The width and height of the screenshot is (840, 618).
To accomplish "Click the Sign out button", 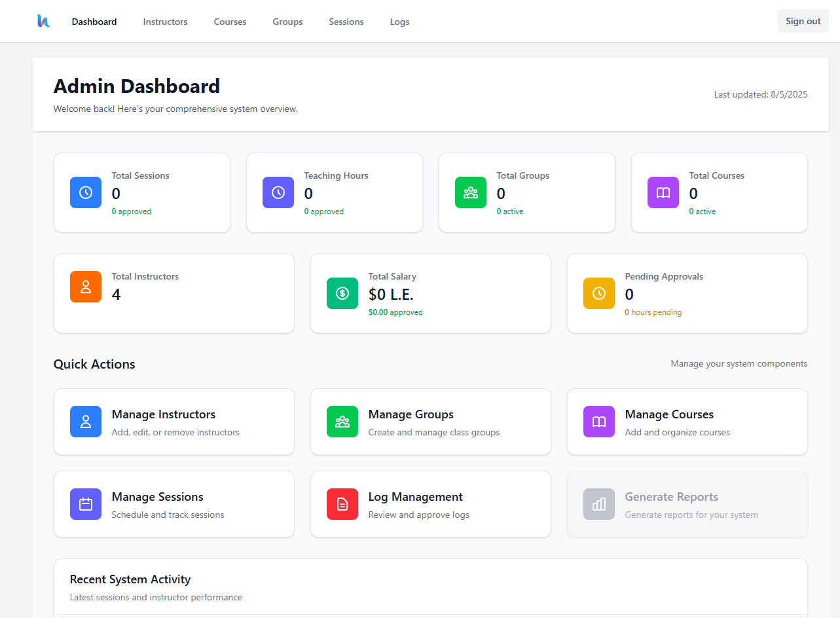I will tap(803, 20).
